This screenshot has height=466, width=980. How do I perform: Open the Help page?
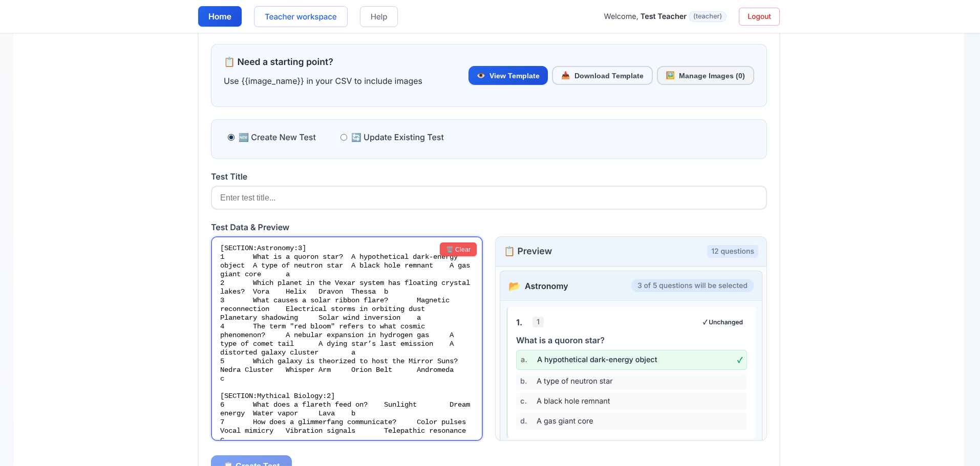[x=378, y=16]
